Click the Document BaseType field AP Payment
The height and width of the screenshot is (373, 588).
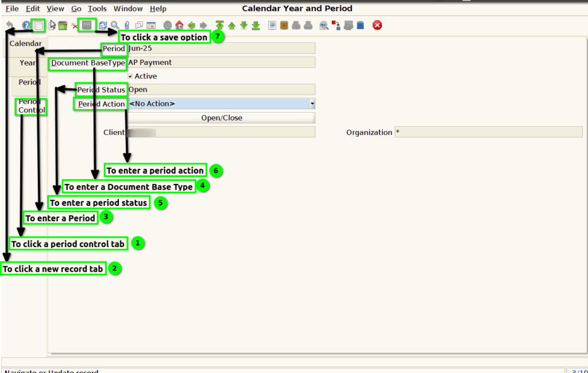(x=222, y=62)
